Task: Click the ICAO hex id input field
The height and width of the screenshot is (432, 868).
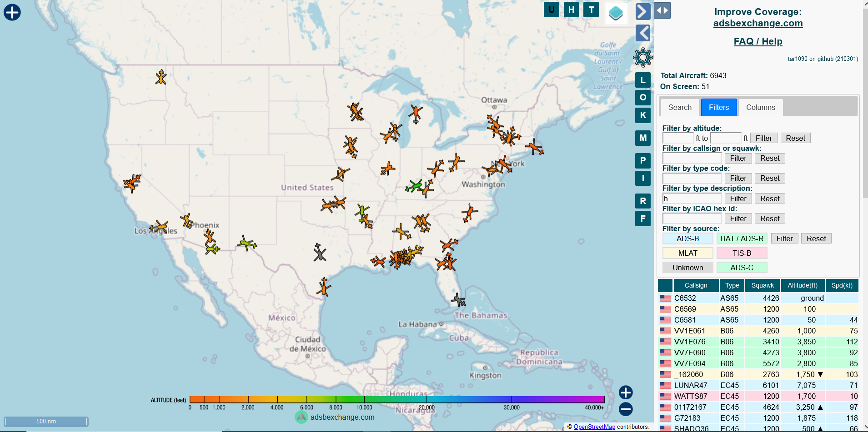Action: pos(692,218)
